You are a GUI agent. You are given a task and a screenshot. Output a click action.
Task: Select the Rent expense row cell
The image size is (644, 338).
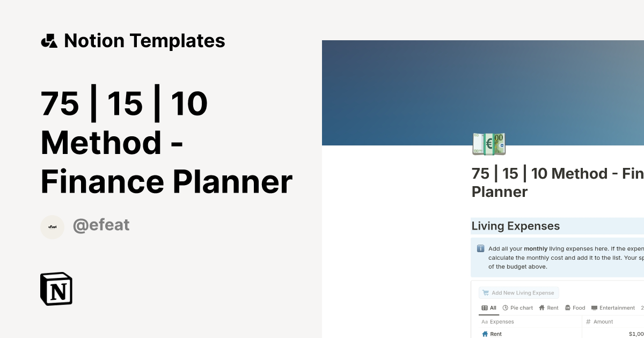coord(496,334)
